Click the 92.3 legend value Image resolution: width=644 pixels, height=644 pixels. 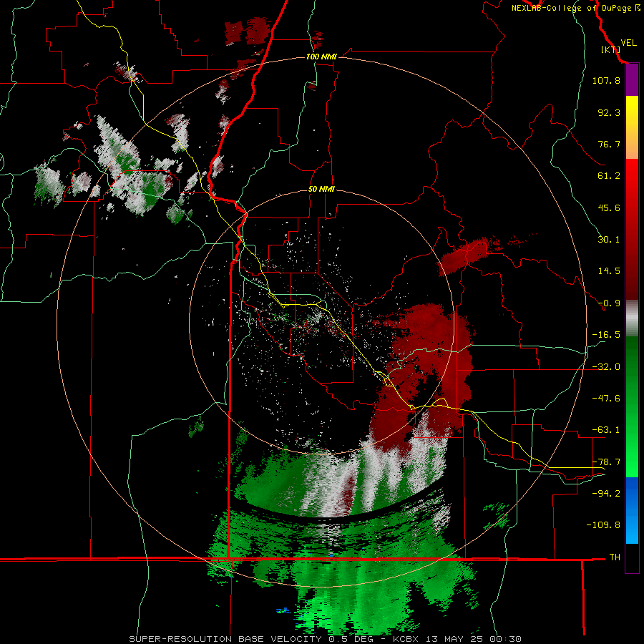[x=609, y=112]
